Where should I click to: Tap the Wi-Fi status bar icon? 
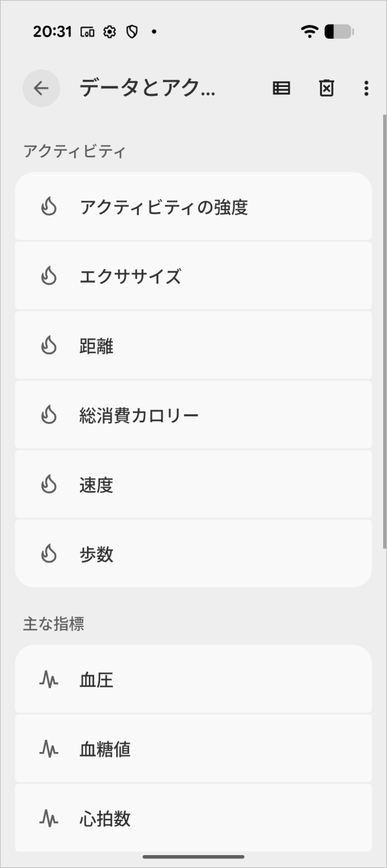click(x=310, y=32)
